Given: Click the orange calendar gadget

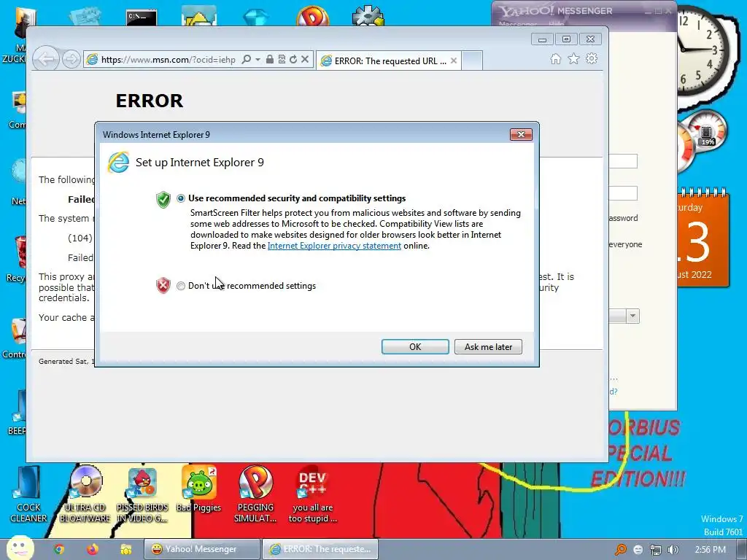Looking at the screenshot, I should pyautogui.click(x=703, y=238).
